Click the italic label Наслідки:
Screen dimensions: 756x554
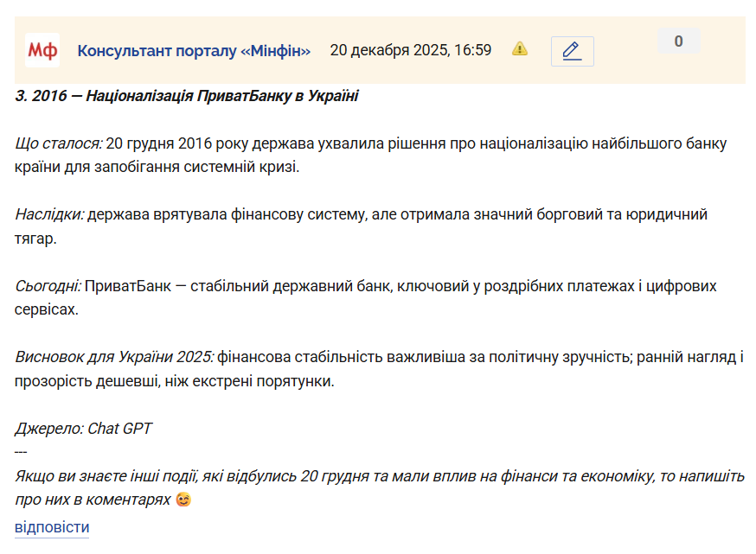pos(49,214)
